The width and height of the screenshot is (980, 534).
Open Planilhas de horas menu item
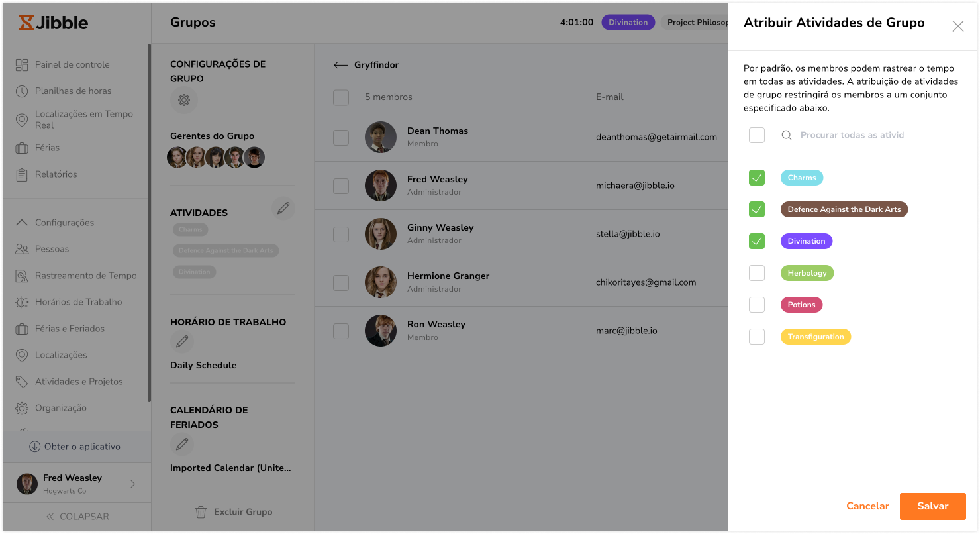(x=73, y=91)
